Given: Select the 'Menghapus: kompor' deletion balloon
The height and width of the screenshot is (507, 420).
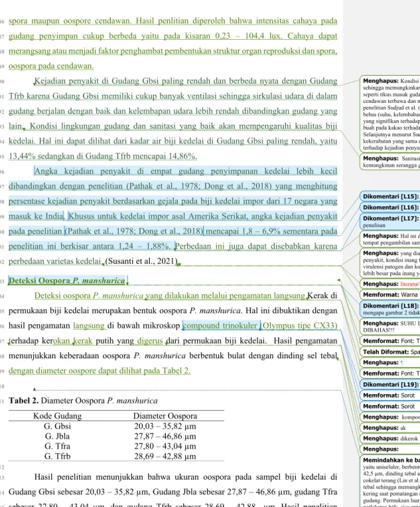Looking at the screenshot, I should point(390,417).
